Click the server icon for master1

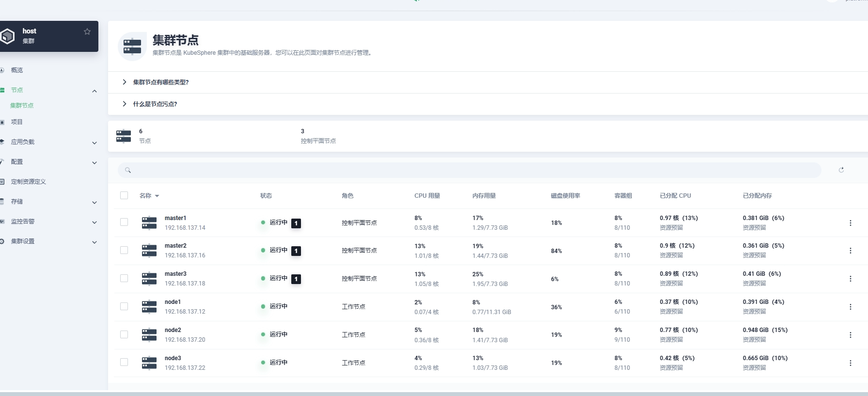tap(149, 223)
